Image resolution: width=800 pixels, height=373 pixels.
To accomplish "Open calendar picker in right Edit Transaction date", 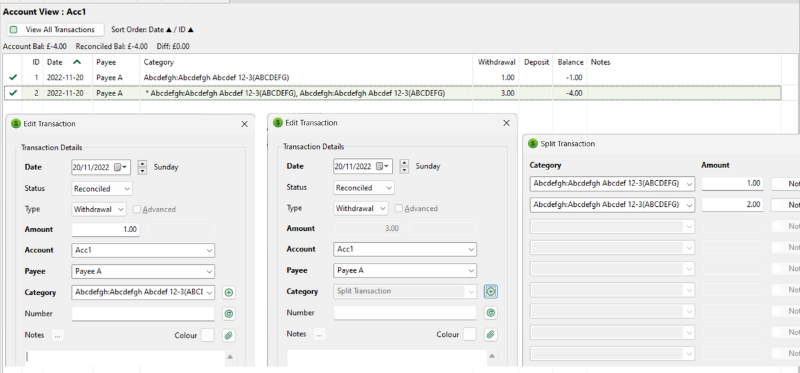I will (x=383, y=166).
